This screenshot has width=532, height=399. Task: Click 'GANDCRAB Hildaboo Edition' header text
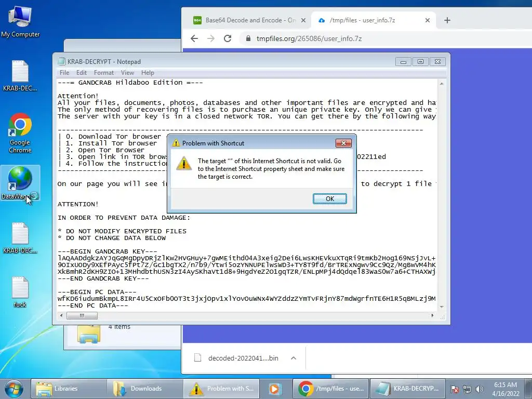[130, 83]
